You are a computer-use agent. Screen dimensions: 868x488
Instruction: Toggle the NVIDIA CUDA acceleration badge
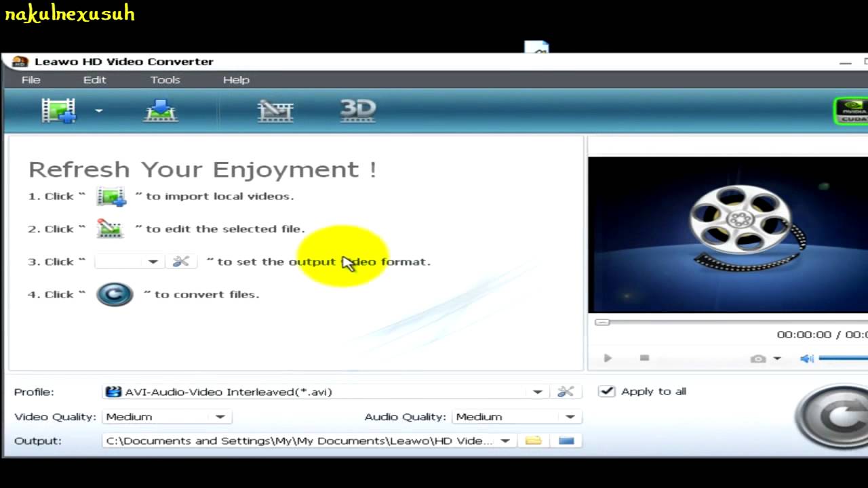(851, 111)
